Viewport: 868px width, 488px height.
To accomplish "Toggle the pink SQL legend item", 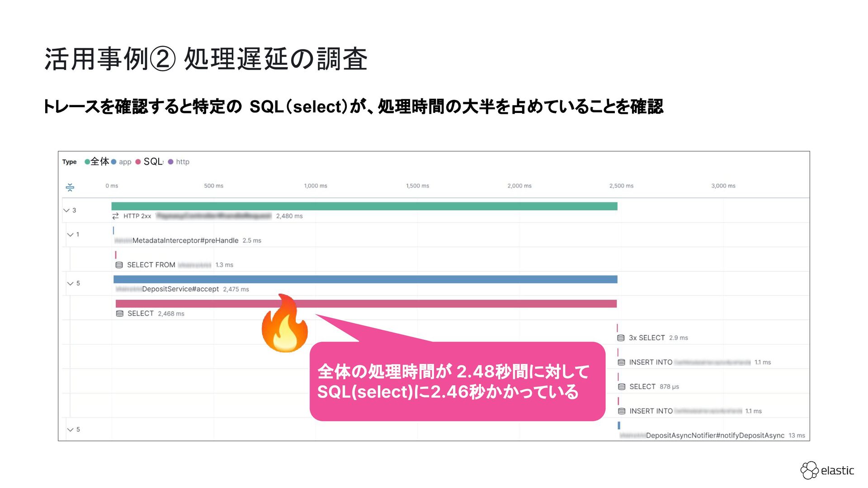I will [x=149, y=162].
